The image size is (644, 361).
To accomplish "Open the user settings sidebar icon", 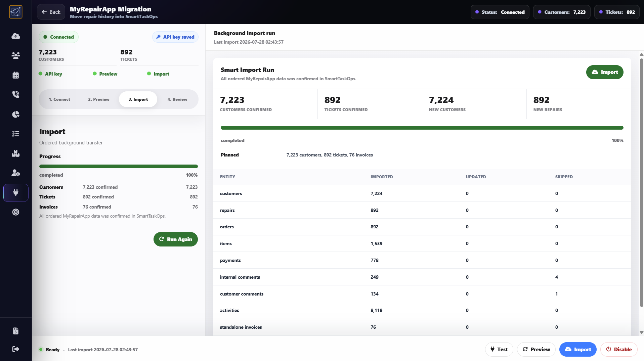I will pyautogui.click(x=16, y=173).
